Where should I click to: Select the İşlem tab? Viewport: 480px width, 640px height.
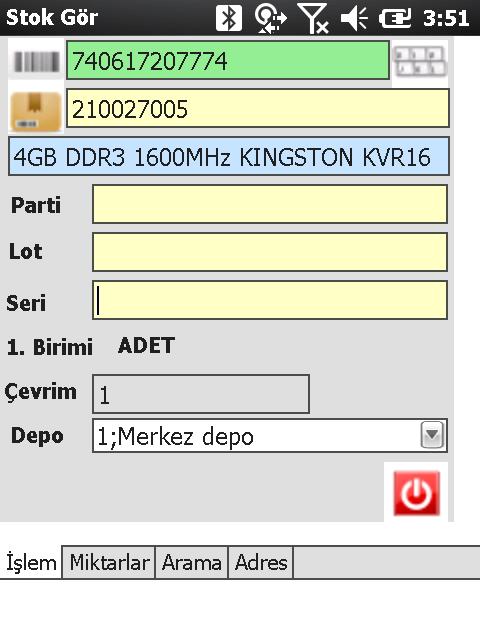pyautogui.click(x=31, y=562)
